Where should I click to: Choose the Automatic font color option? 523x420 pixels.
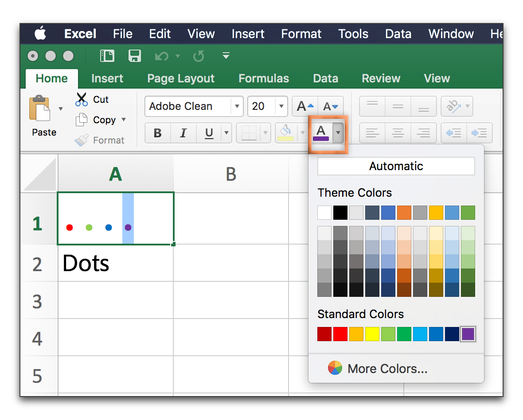point(395,166)
